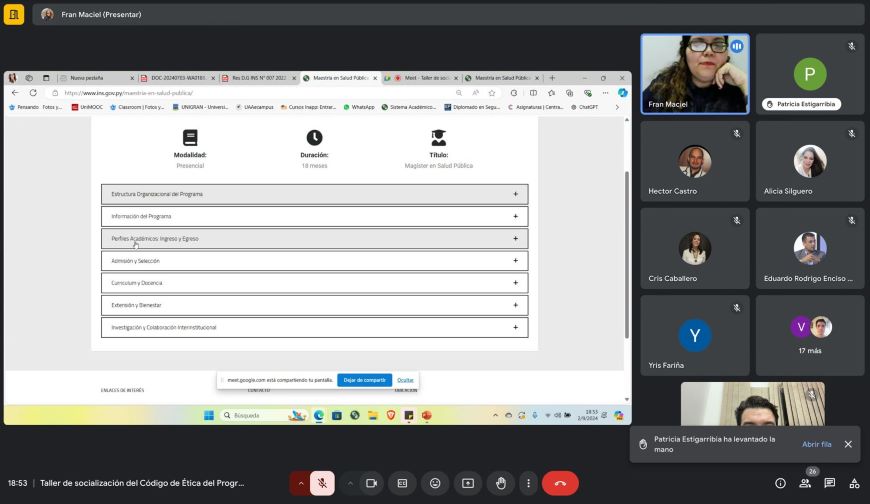Open meeting details info icon

780,483
